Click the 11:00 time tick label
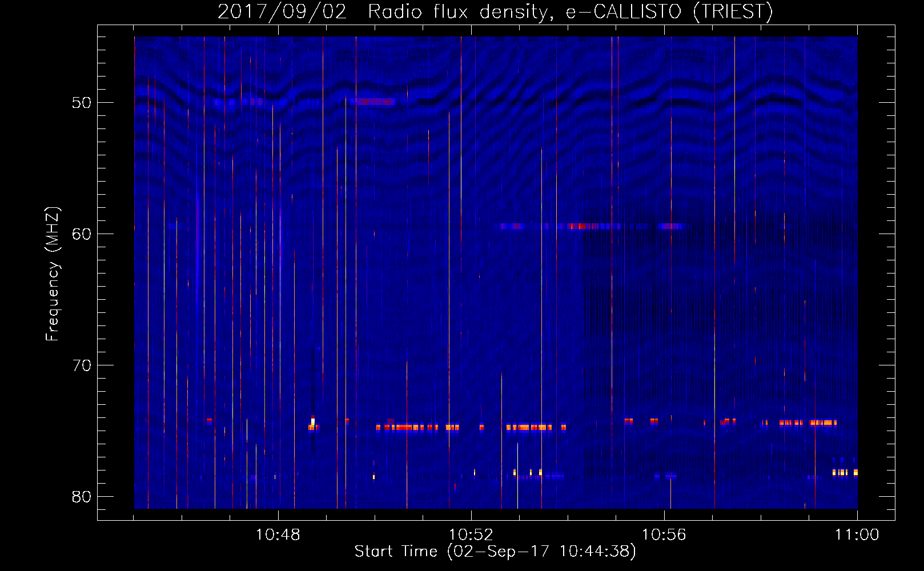This screenshot has height=571, width=924. point(857,535)
